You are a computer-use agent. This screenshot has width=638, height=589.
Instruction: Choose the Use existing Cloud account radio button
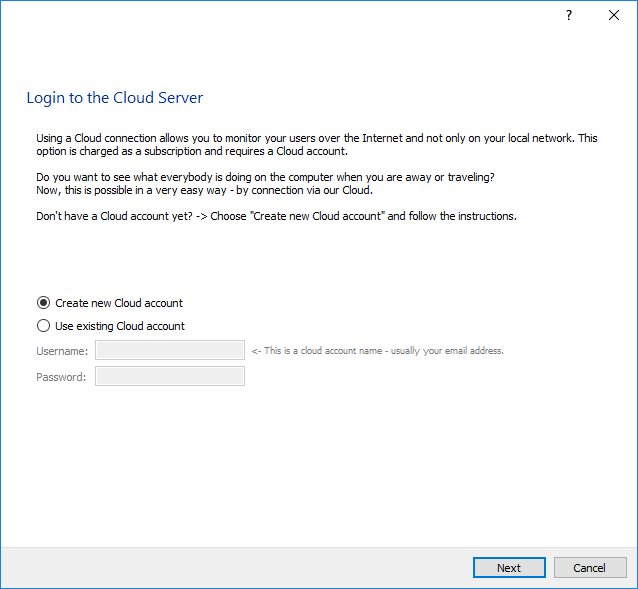43,326
